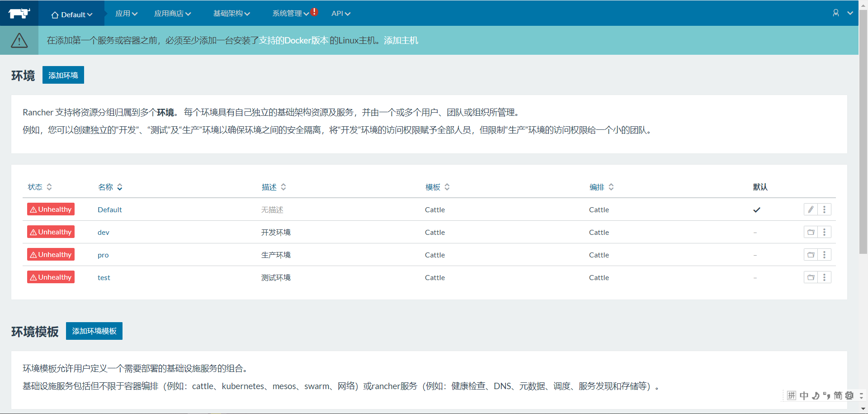
Task: Click the switch-environment icon for pro
Action: (x=811, y=255)
